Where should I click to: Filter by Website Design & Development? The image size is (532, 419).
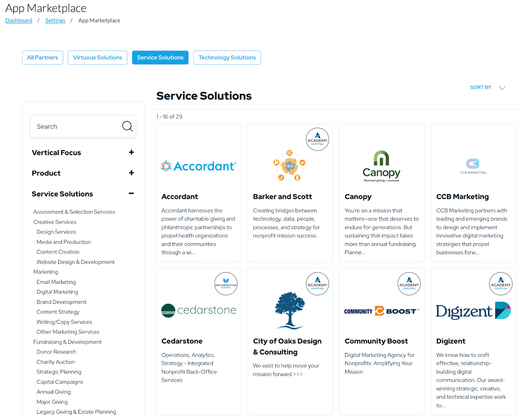pyautogui.click(x=75, y=262)
